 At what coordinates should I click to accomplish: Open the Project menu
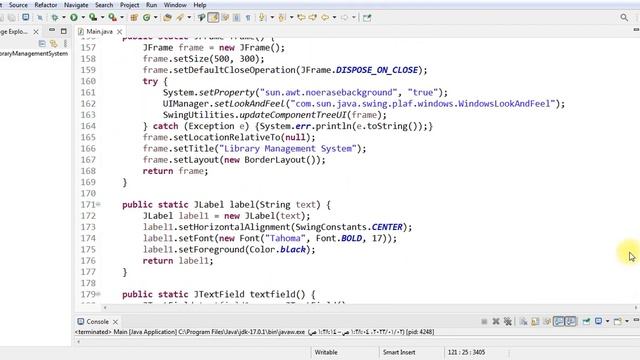(129, 5)
